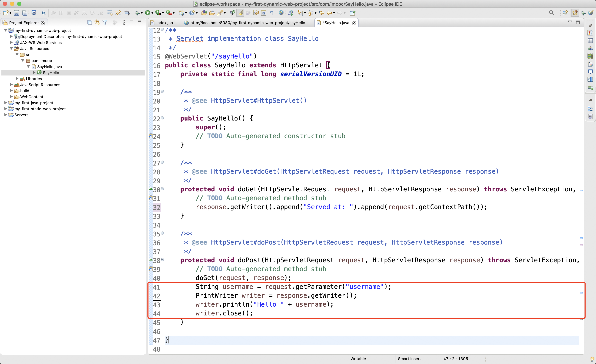Screen dimensions: 596x364
Task: Toggle Mark Occurrences highlighter button
Action: (x=240, y=13)
